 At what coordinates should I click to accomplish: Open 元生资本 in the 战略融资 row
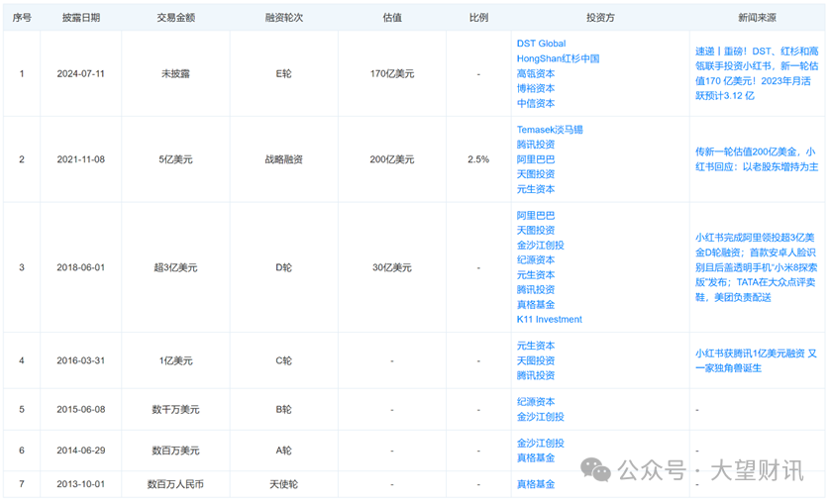point(536,189)
